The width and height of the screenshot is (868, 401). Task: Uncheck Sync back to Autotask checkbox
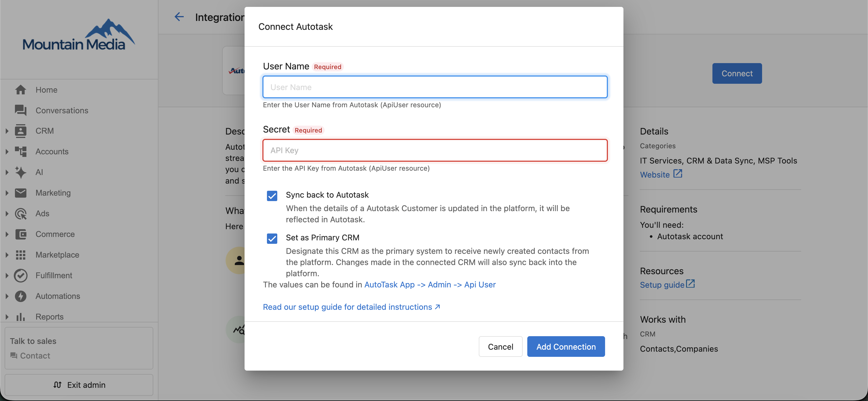click(272, 196)
